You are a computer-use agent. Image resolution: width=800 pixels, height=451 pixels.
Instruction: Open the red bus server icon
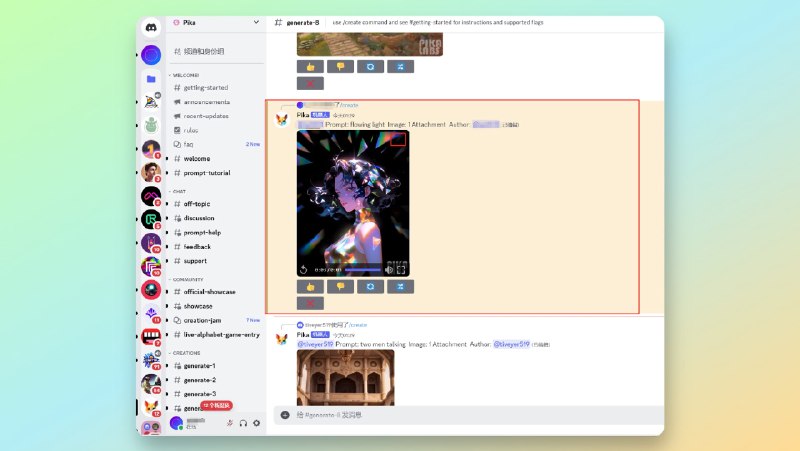151,336
